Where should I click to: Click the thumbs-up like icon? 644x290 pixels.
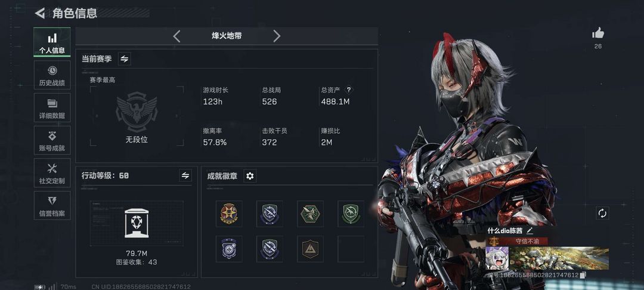coord(598,33)
